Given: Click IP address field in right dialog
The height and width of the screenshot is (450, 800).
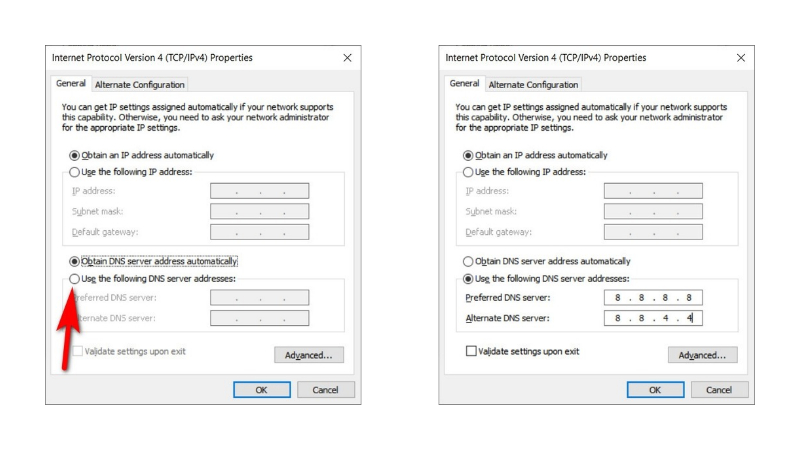Looking at the screenshot, I should point(653,191).
